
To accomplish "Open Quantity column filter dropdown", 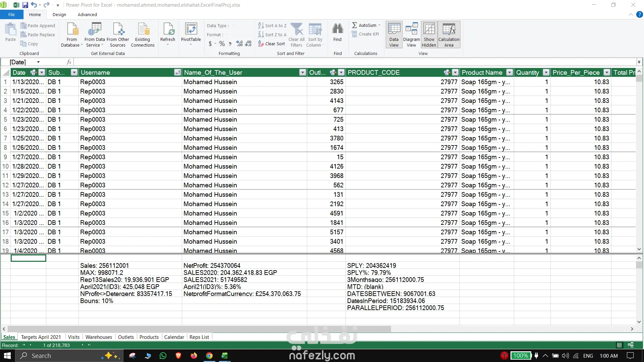I will coord(546,72).
